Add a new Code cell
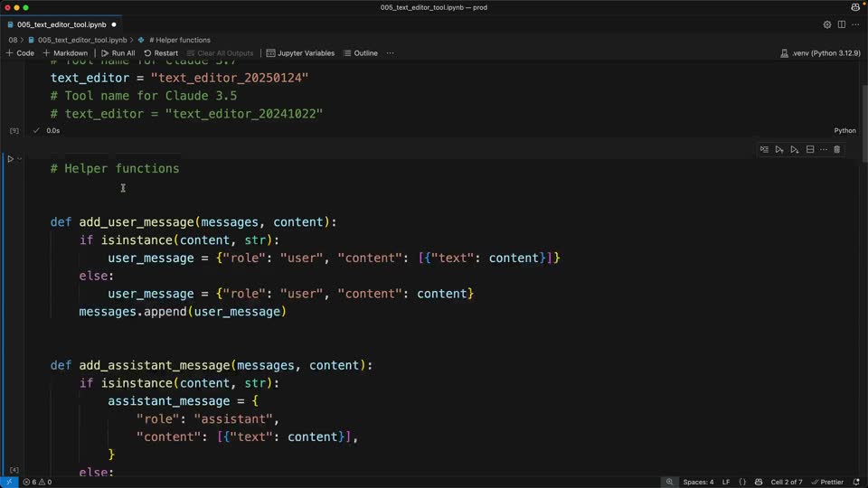The height and width of the screenshot is (488, 868). [20, 53]
